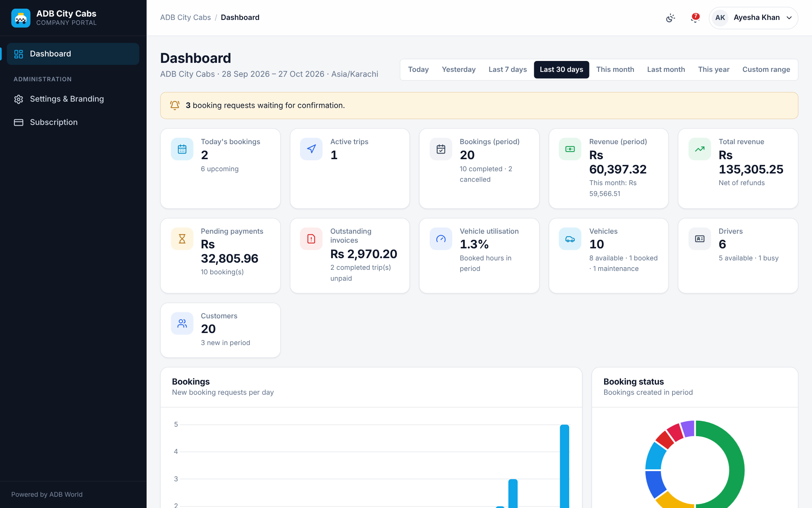Open the booking requests waiting confirmation banner
Screen dimensions: 812x508
[479, 105]
